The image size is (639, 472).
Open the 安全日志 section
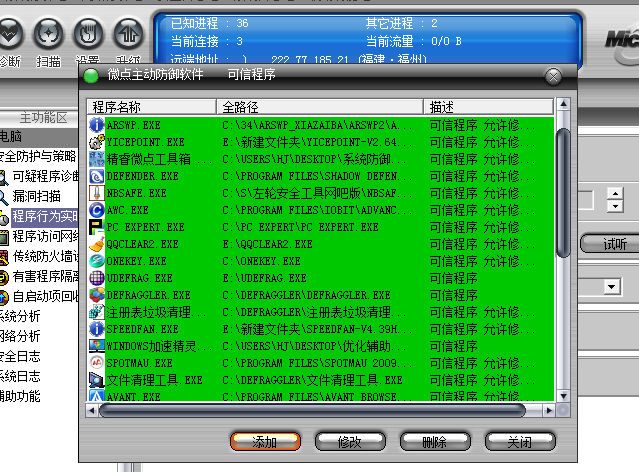pos(20,356)
